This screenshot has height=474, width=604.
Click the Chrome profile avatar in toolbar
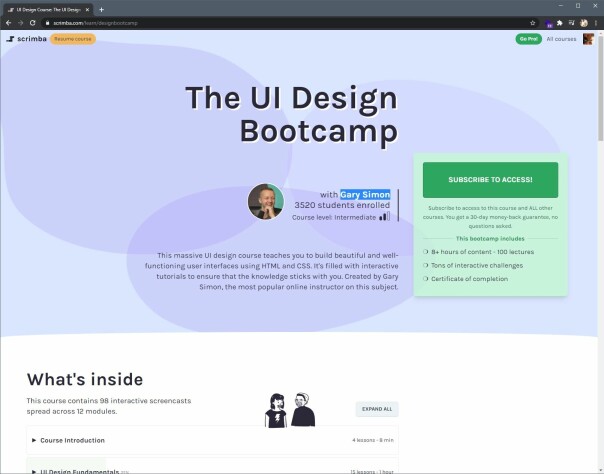584,23
